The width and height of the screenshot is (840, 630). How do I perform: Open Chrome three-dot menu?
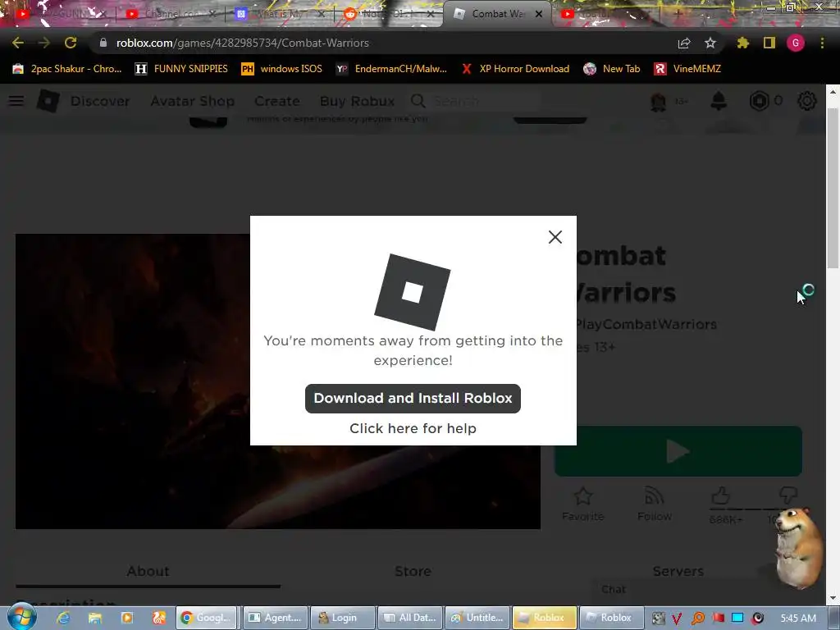point(822,43)
